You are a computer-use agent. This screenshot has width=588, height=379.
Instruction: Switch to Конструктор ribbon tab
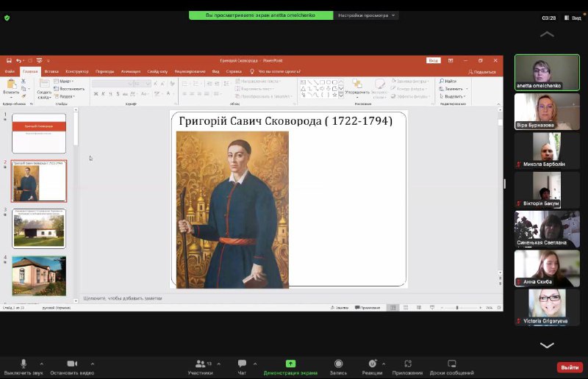point(77,71)
